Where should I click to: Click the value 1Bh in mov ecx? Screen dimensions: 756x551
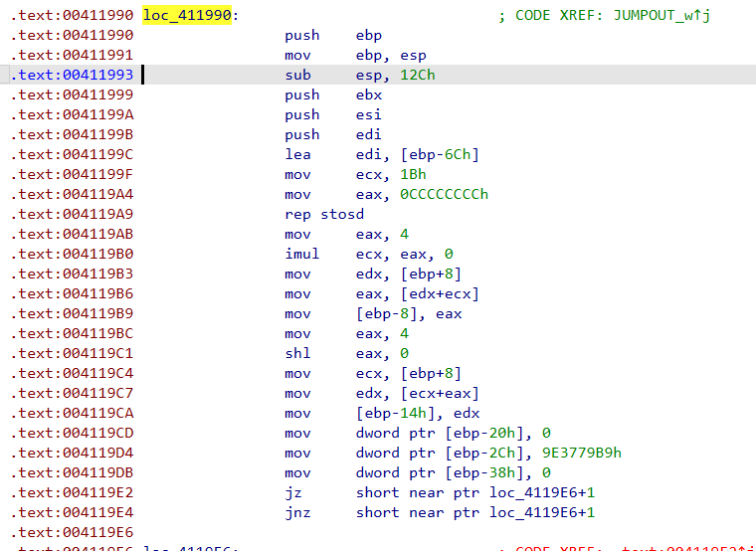coord(413,174)
